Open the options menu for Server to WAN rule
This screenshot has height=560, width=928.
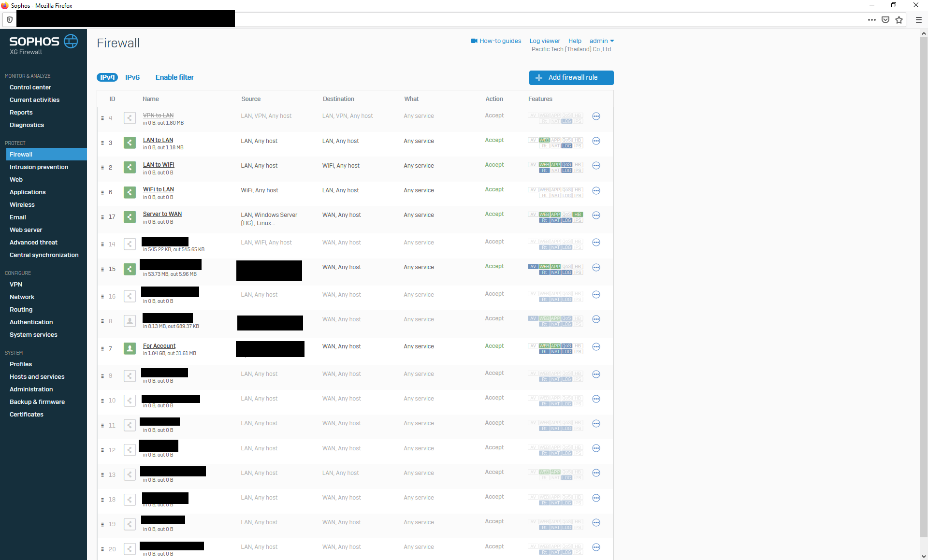(596, 215)
